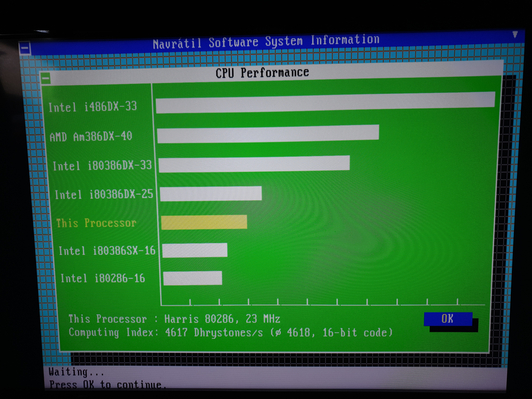Click the Intel i80386DX-25 performance bar
The height and width of the screenshot is (399, 532).
pos(211,194)
